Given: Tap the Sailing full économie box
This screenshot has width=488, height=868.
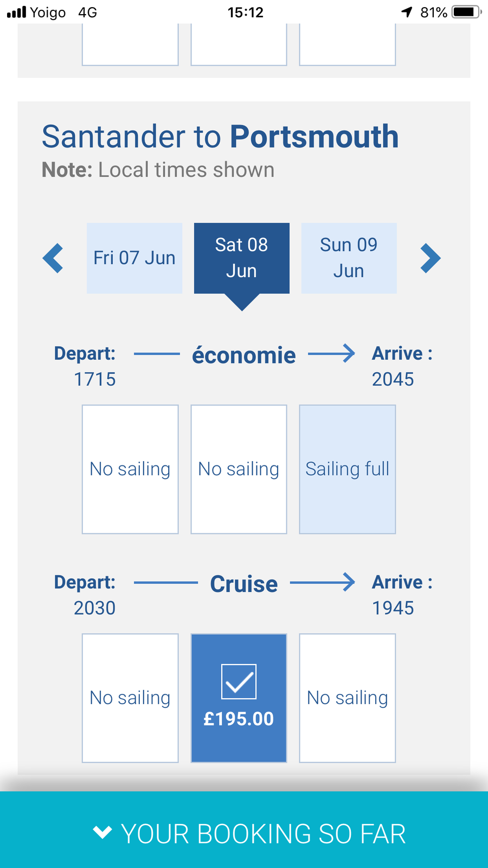Looking at the screenshot, I should (x=348, y=469).
